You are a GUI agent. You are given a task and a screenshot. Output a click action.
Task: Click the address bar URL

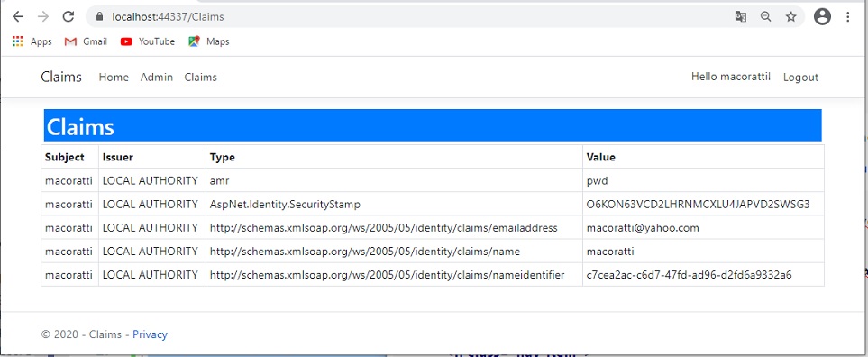pos(168,16)
